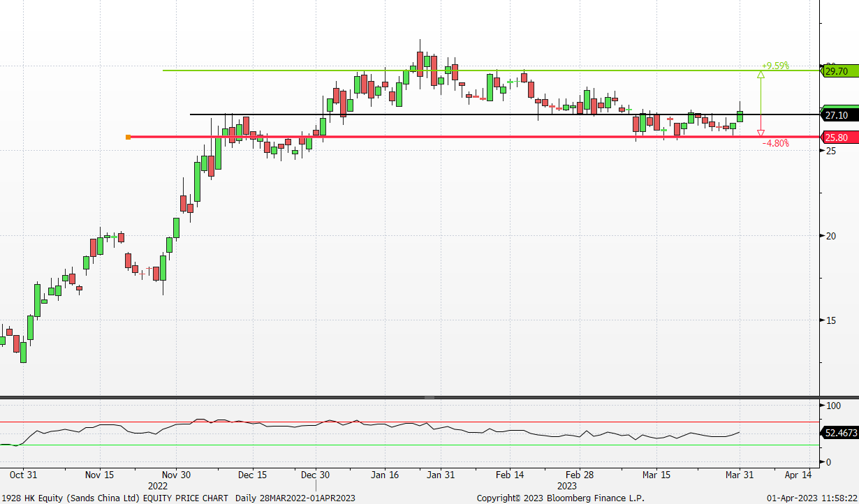Click the Mar 15 date label

click(x=656, y=475)
